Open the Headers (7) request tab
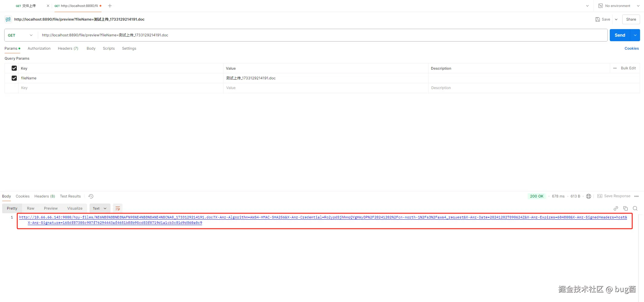Viewport: 644px width, 302px height. click(x=68, y=48)
